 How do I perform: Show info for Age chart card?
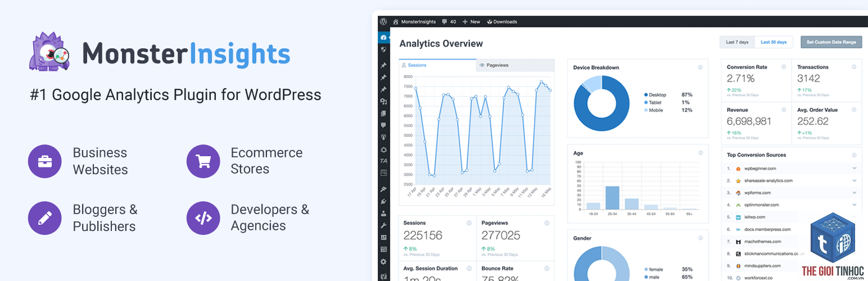point(700,153)
